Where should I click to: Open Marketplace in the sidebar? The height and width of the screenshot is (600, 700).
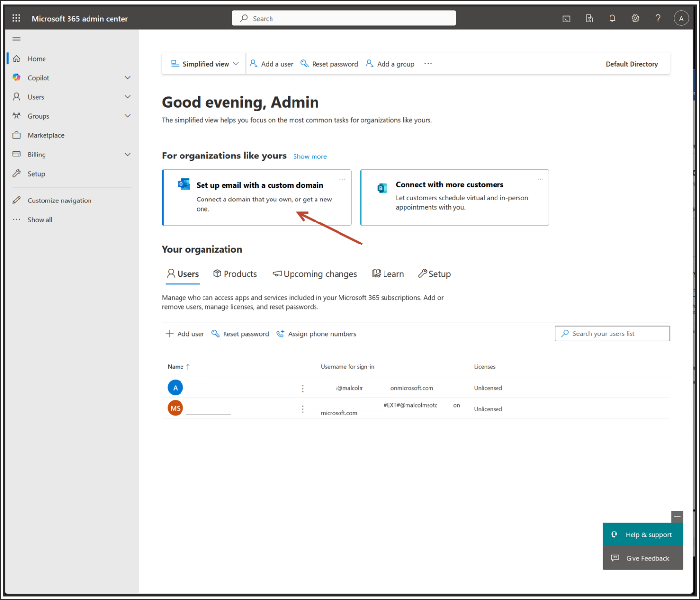point(46,135)
